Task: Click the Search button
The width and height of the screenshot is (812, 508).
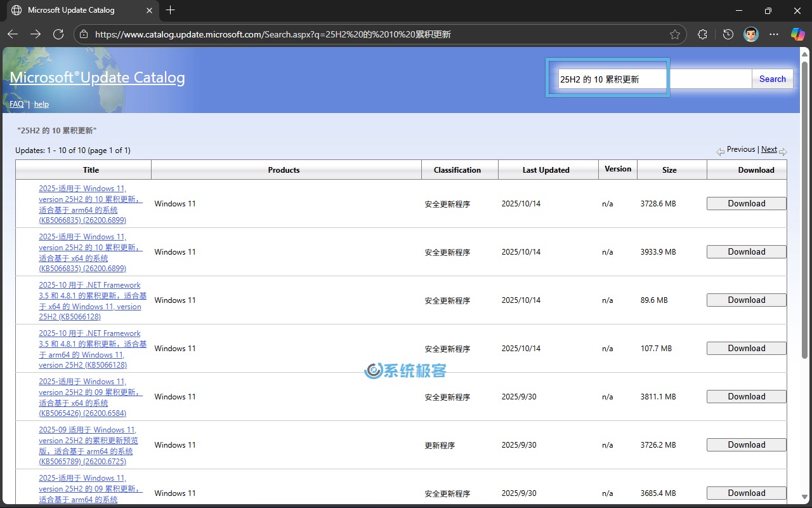Action: 772,79
